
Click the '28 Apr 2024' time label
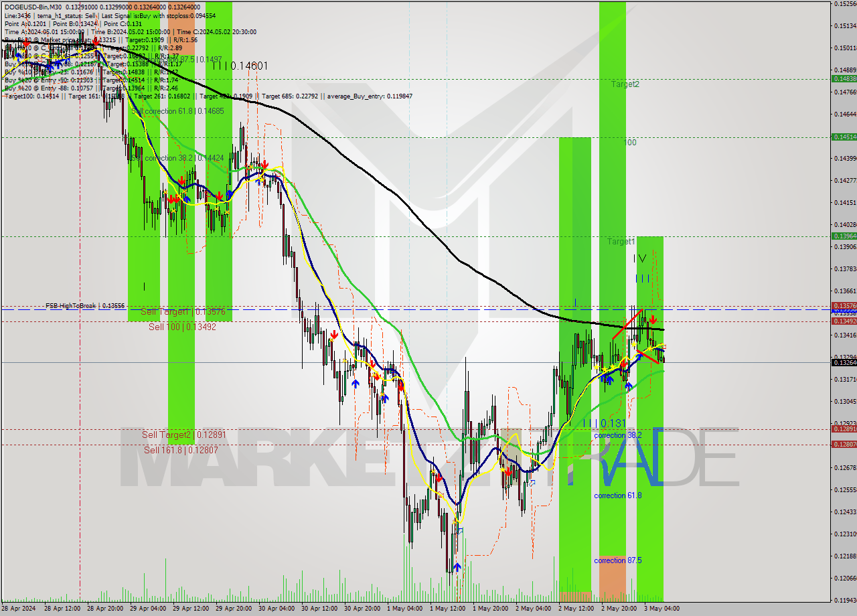pyautogui.click(x=17, y=609)
